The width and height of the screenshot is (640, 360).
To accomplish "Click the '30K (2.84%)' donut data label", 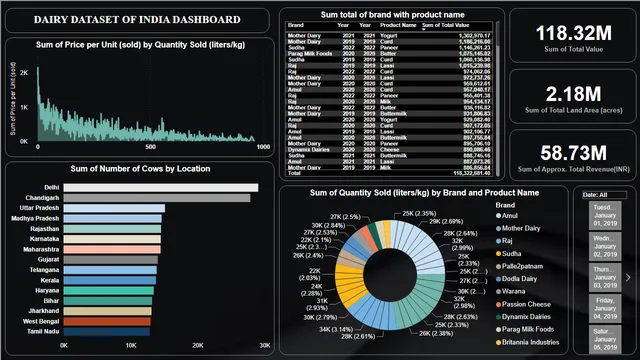I will [329, 225].
